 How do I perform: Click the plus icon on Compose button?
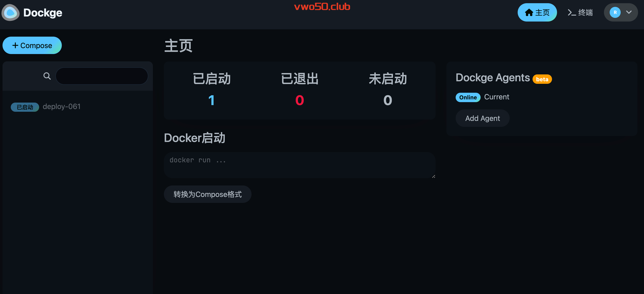[15, 45]
